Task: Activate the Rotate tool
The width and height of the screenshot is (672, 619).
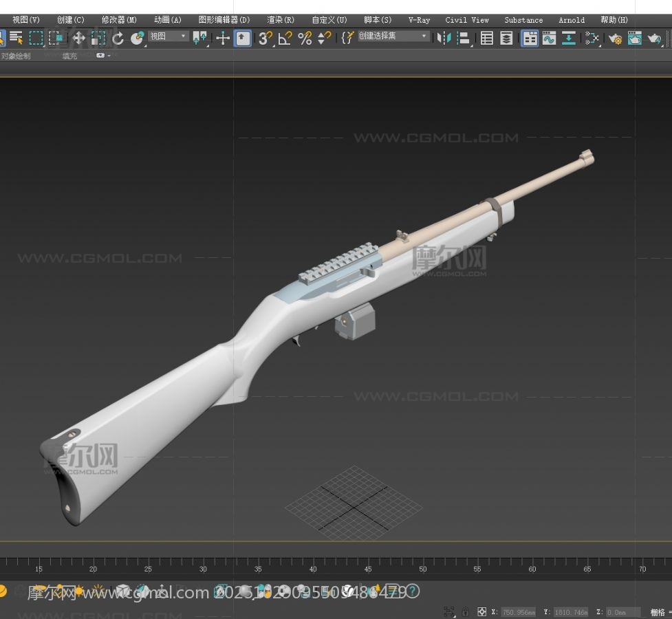Action: click(118, 39)
